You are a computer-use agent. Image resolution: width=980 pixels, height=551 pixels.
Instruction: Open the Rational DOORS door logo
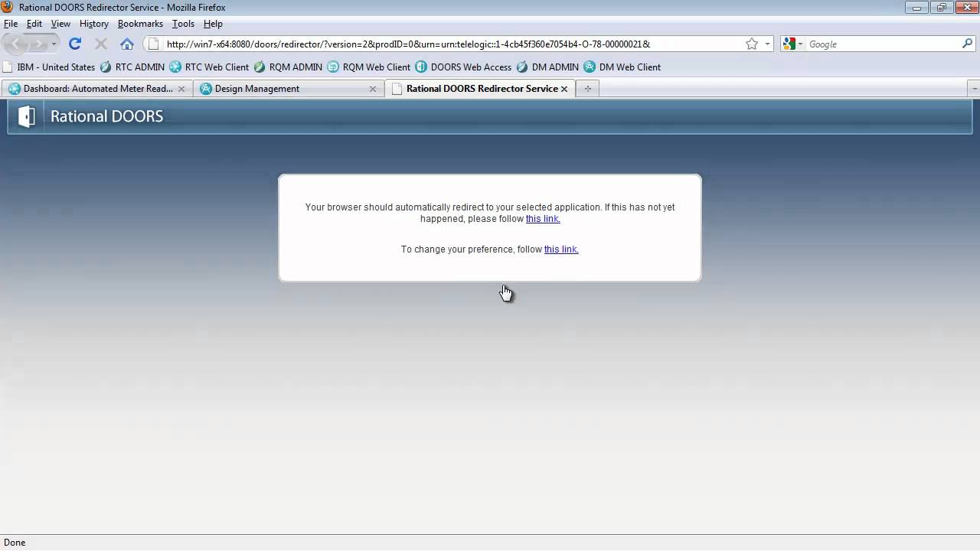point(26,116)
